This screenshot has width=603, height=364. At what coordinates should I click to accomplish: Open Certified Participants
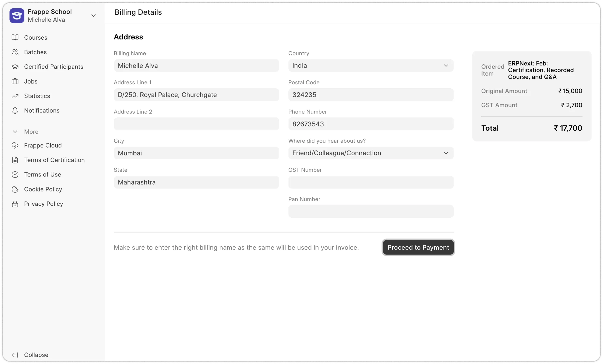point(53,66)
